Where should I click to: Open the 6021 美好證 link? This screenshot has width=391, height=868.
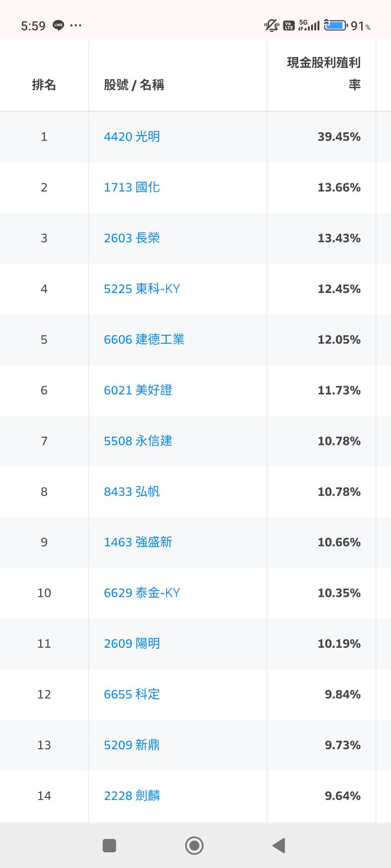(138, 390)
